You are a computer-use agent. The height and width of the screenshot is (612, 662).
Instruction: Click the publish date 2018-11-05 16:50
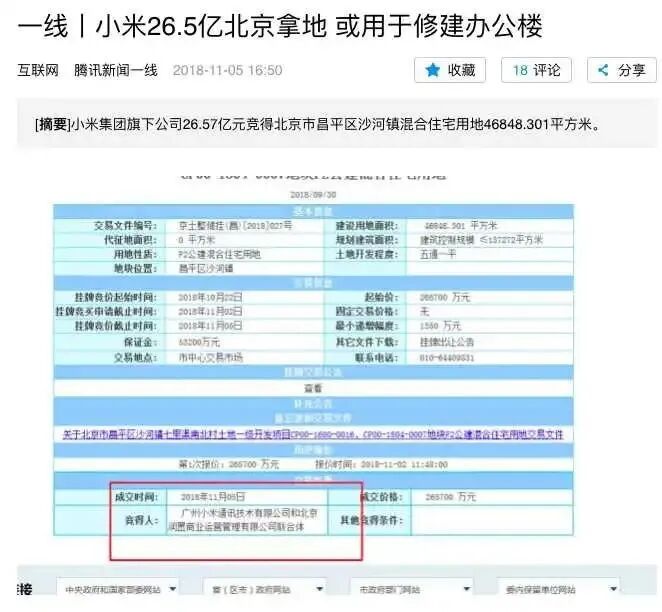click(x=228, y=70)
